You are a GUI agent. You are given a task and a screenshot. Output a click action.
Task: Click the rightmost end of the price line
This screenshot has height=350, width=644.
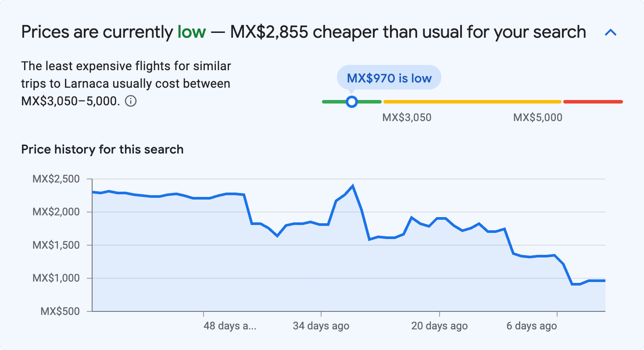[605, 280]
